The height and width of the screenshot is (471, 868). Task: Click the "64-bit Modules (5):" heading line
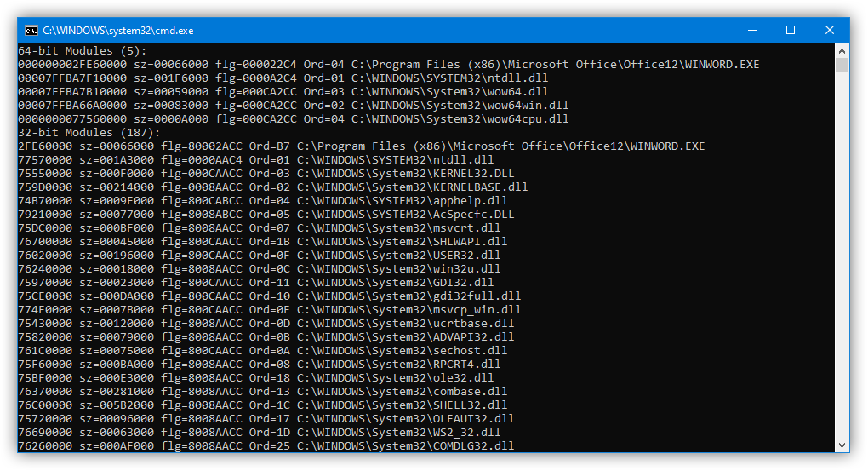pos(83,51)
